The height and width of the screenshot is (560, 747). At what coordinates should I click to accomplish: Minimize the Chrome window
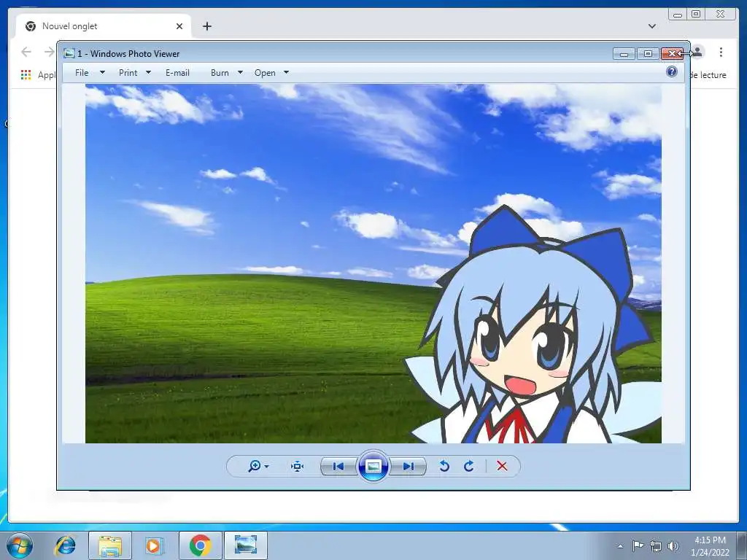click(x=678, y=15)
